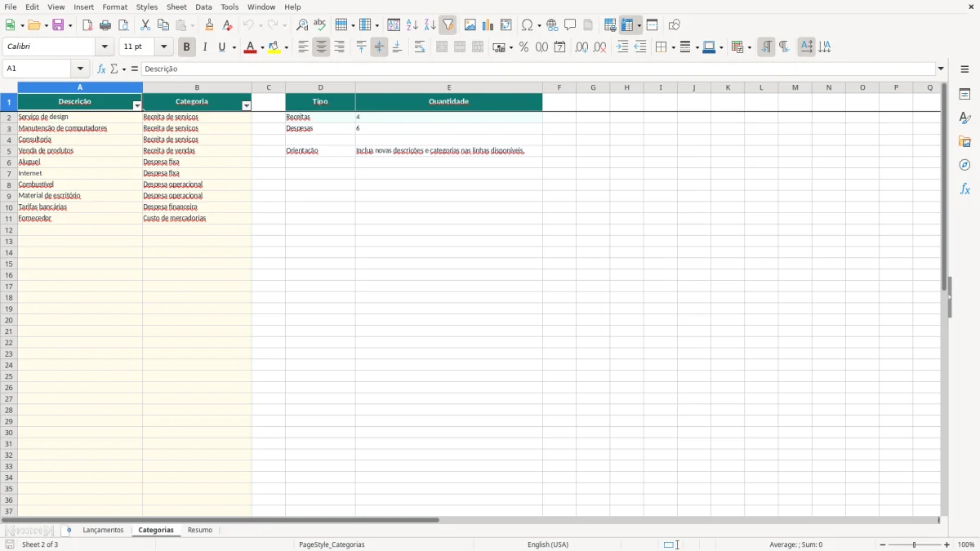Open sidebar Gallery panel
Screen dimensions: 980x551
pos(964,142)
